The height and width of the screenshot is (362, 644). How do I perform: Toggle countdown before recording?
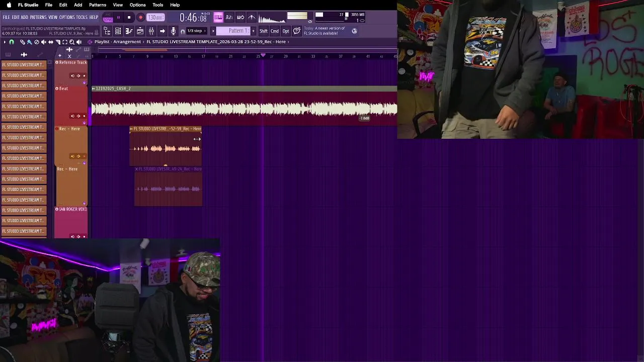[x=229, y=18]
